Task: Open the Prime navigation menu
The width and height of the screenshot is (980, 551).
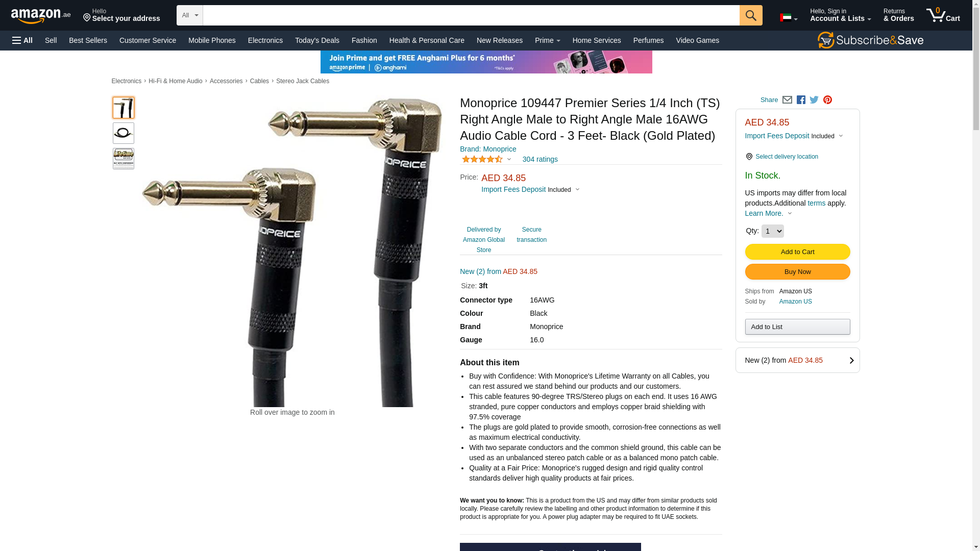Action: tap(548, 40)
